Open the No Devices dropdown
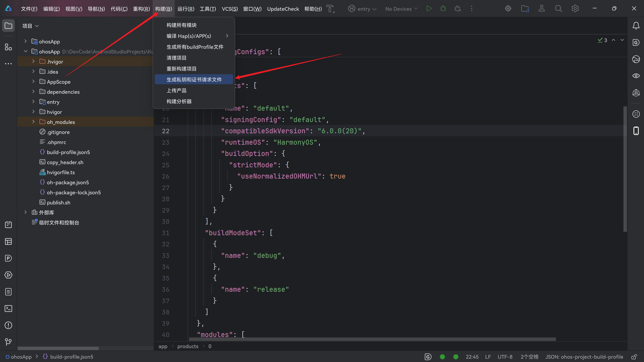The width and height of the screenshot is (644, 362). (x=401, y=9)
